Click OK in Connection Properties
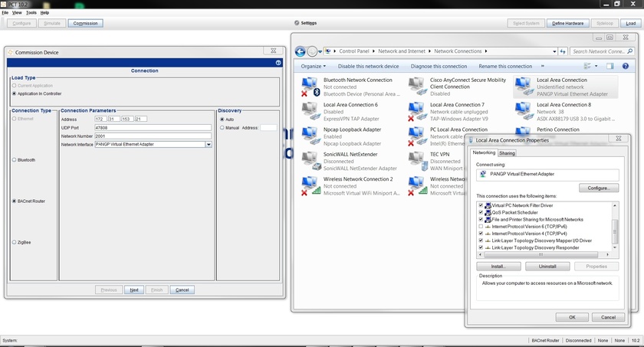 coord(572,317)
